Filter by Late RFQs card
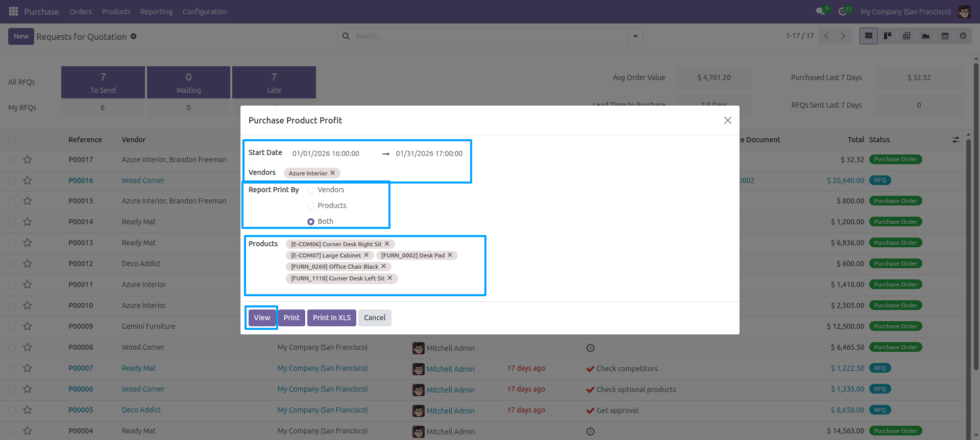This screenshot has height=440, width=980. click(274, 82)
